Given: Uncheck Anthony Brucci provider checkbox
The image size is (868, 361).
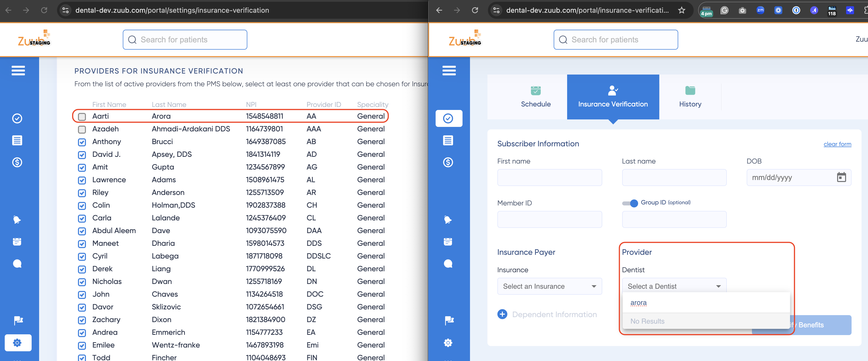Looking at the screenshot, I should (82, 142).
